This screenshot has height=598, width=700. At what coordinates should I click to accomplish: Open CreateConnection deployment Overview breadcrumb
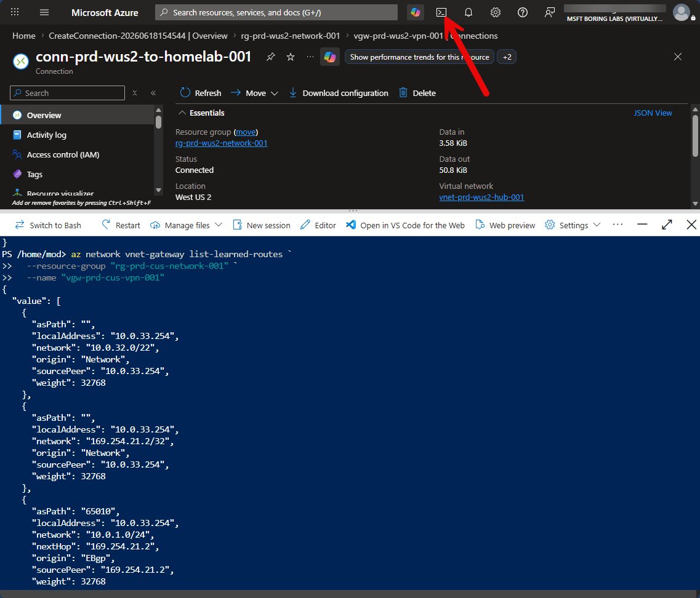(x=138, y=36)
